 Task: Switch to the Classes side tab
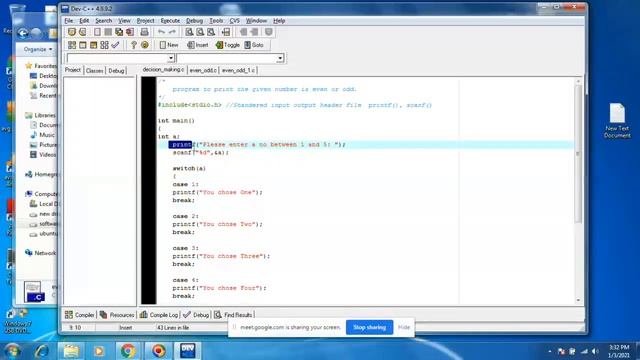pos(94,71)
